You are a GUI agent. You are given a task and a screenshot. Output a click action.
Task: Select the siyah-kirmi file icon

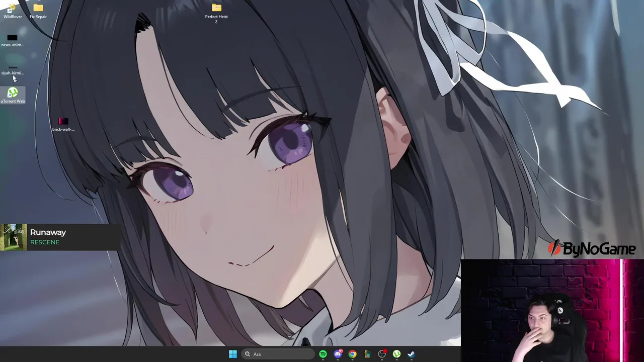(13, 69)
